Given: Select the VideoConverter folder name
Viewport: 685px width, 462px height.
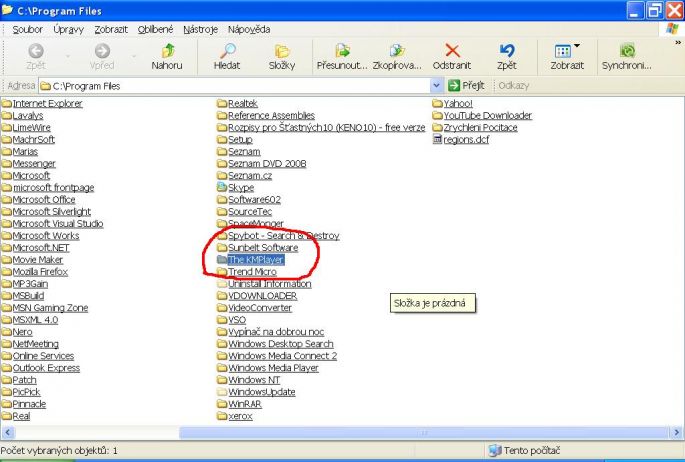Looking at the screenshot, I should click(x=259, y=308).
